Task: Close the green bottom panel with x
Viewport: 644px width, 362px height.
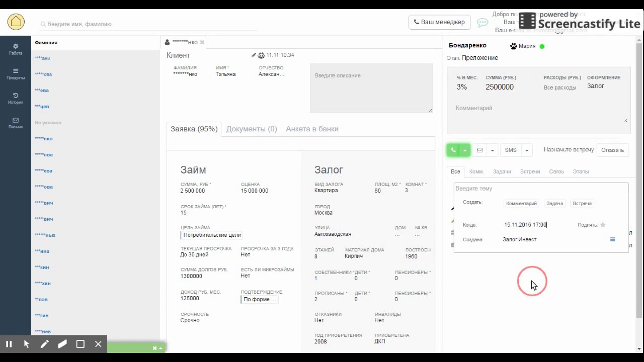Action: coord(155,348)
